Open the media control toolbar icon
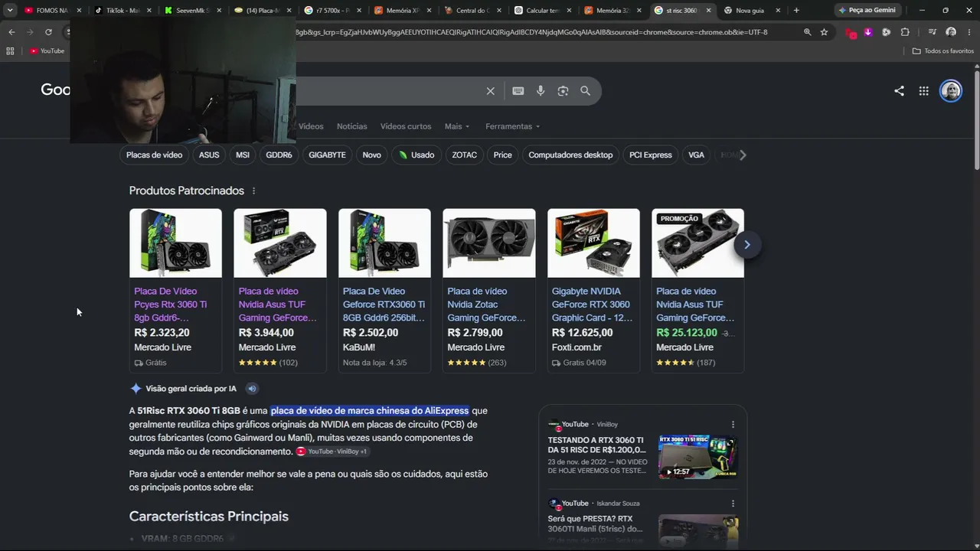 pos(932,32)
